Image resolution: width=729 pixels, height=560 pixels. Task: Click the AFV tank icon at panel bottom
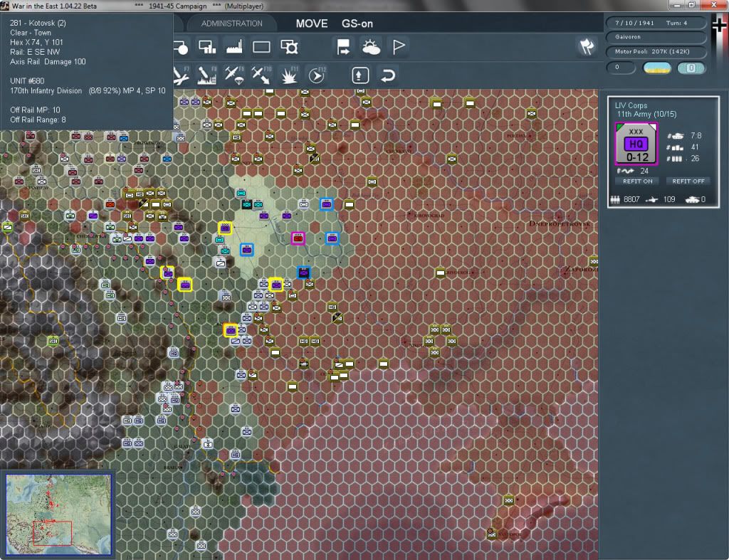tap(692, 199)
